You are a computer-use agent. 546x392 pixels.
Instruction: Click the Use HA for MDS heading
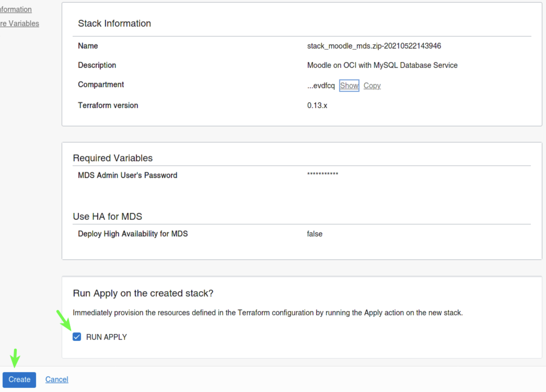point(107,217)
